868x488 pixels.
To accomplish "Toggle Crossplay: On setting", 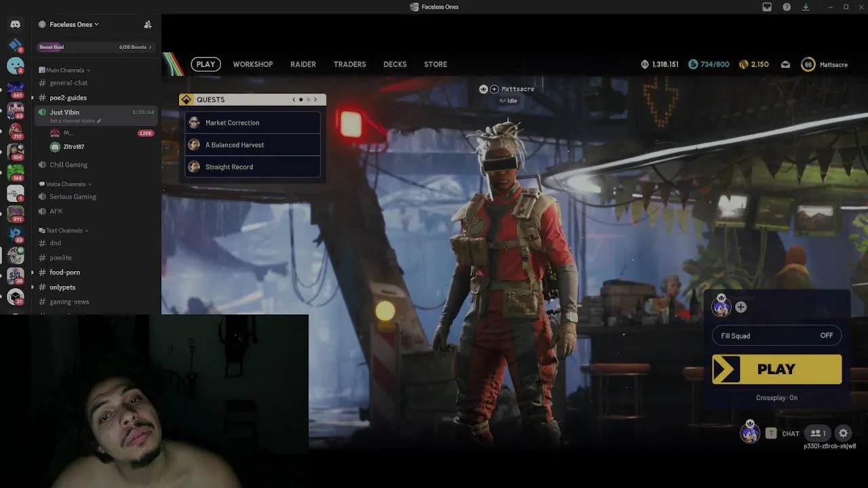I will (x=776, y=398).
